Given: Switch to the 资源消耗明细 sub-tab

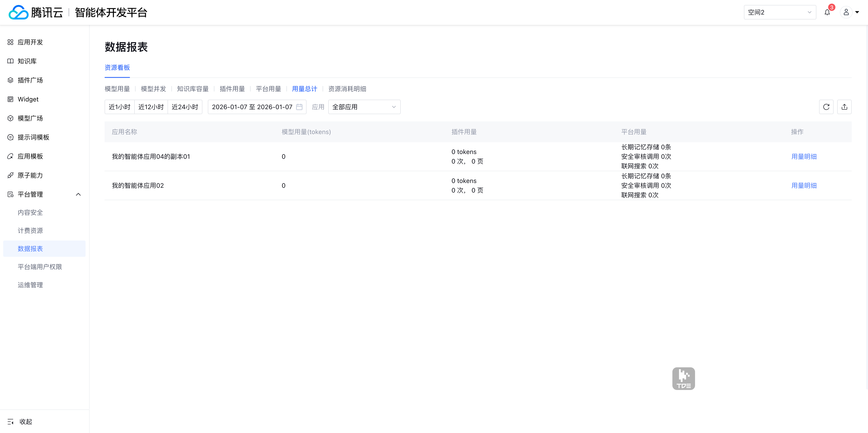Looking at the screenshot, I should (347, 89).
